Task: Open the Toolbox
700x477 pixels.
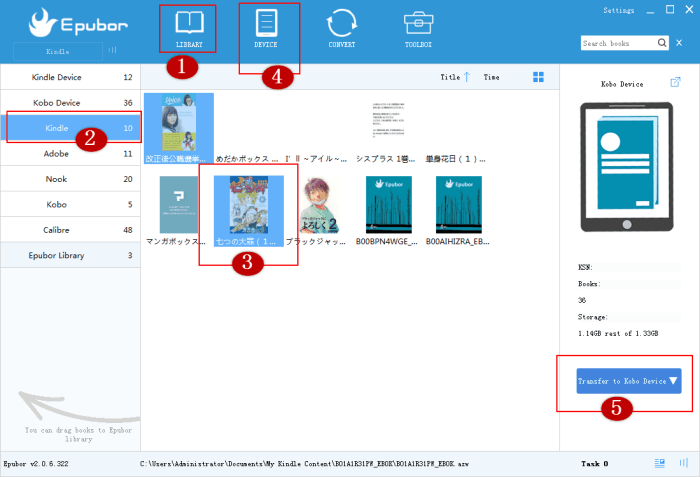Action: click(x=418, y=29)
